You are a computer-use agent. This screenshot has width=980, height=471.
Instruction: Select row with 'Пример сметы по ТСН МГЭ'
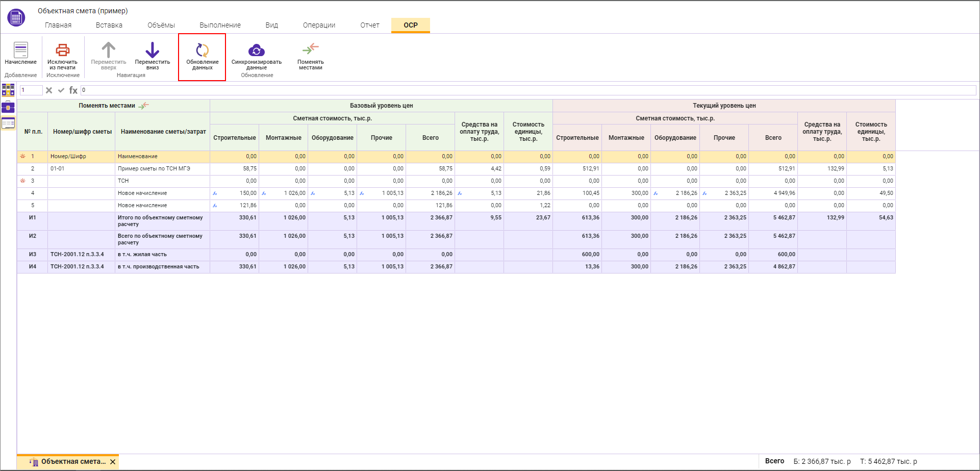coord(154,168)
